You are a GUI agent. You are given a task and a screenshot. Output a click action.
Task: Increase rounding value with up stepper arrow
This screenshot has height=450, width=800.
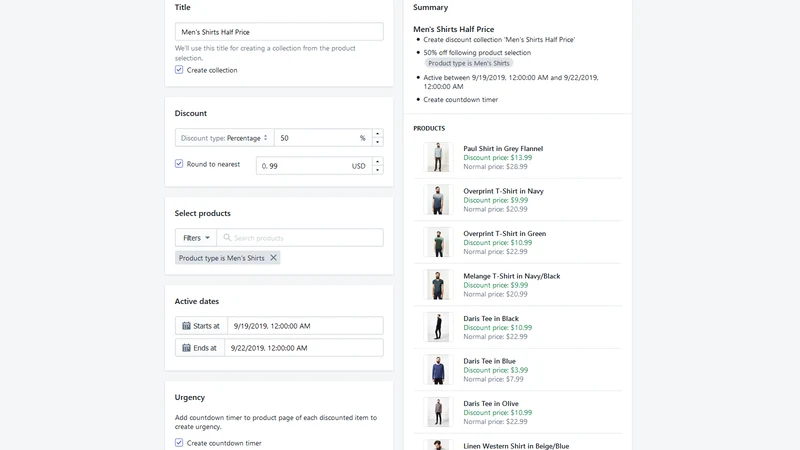pos(377,161)
